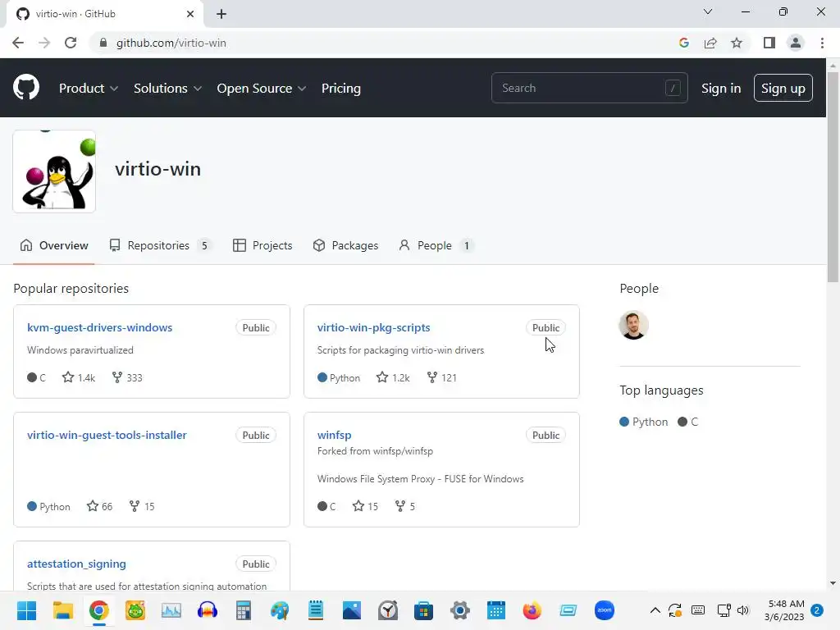View stargazers of kvm-guest-drivers-windows (1.4k)
This screenshot has height=630, width=840.
coord(79,377)
